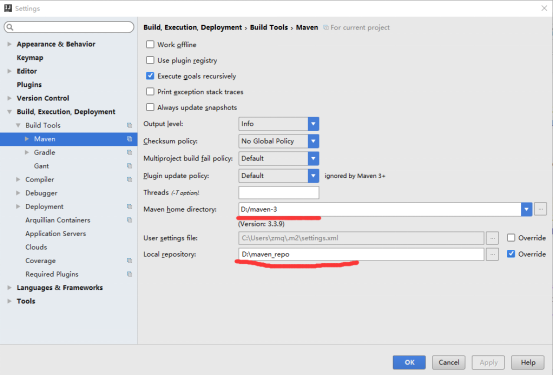553x375 pixels.
Task: Expand the Maven node arrow
Action: tap(27, 139)
